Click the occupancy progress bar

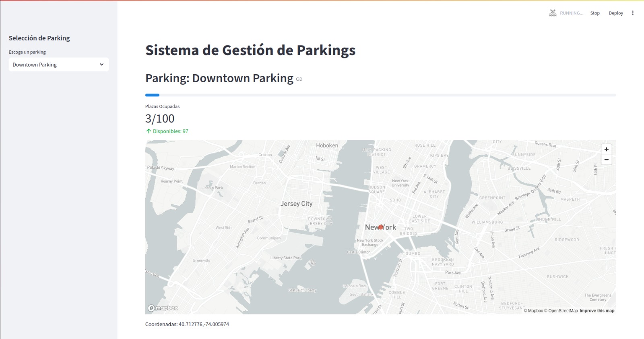click(x=380, y=95)
